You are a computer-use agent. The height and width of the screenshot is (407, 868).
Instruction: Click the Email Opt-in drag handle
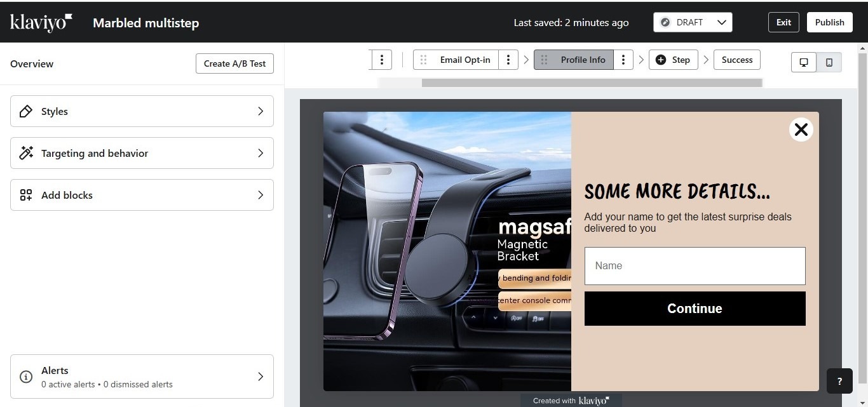pyautogui.click(x=423, y=60)
